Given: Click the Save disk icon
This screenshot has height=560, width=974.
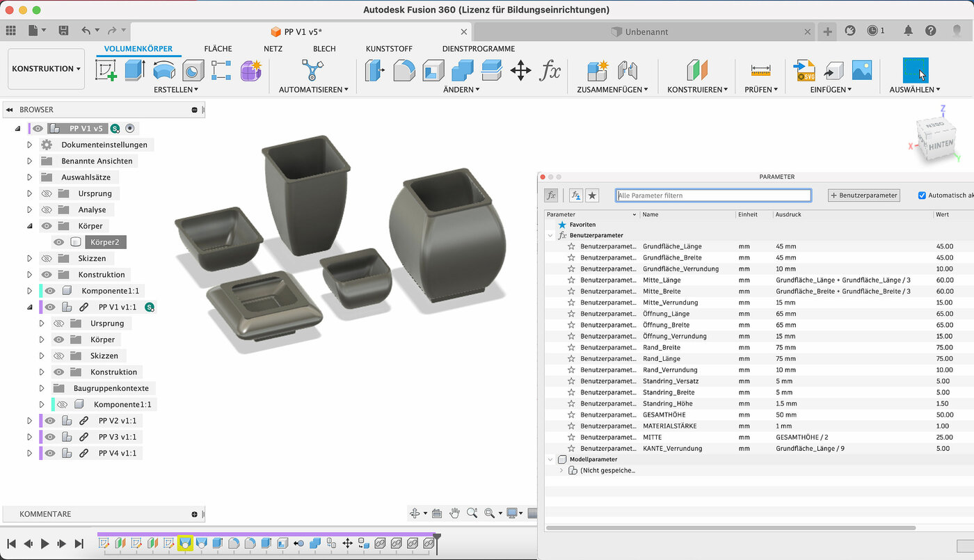Looking at the screenshot, I should 63,31.
